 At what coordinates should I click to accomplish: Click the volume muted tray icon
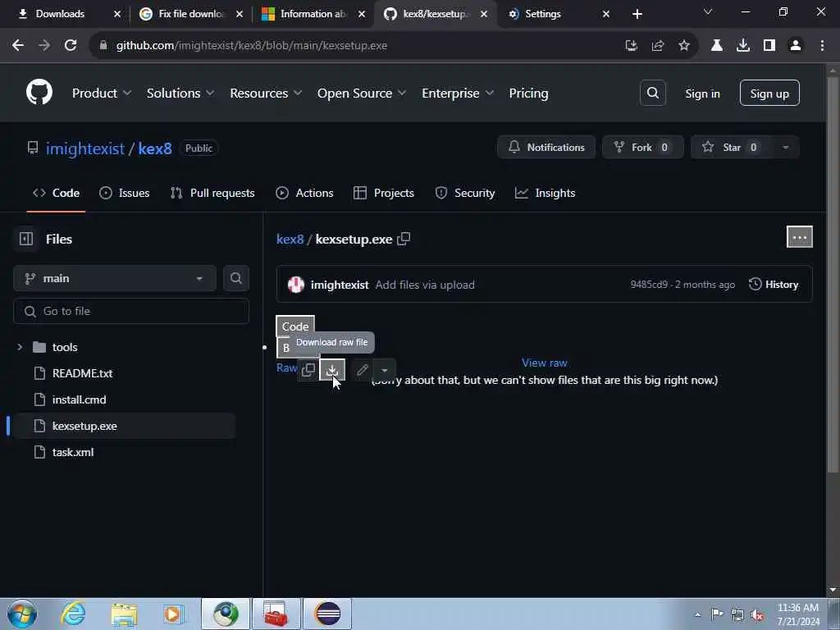click(x=757, y=615)
